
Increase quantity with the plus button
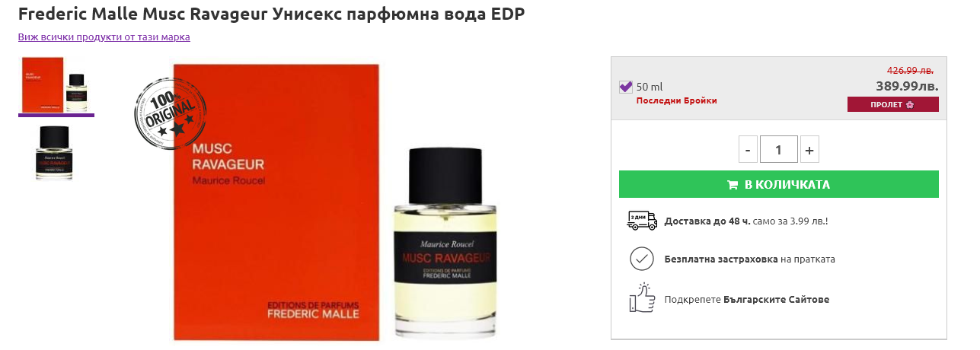809,150
